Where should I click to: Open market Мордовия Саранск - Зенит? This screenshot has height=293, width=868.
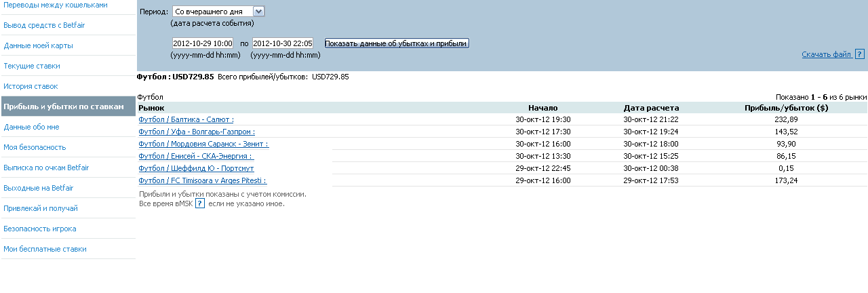(203, 144)
